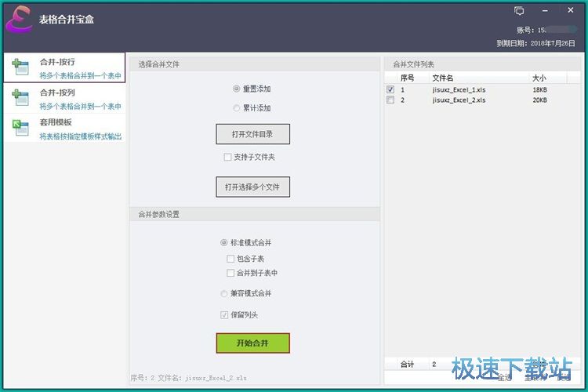Click the 打开文件目录 button

click(252, 134)
